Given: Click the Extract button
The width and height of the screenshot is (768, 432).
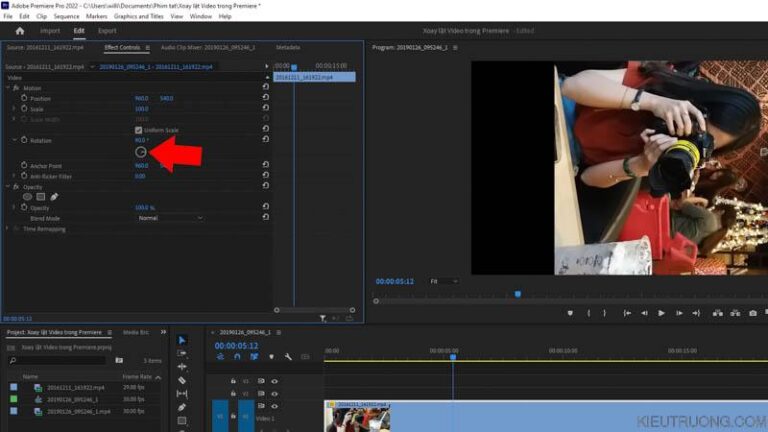Looking at the screenshot, I should point(735,313).
